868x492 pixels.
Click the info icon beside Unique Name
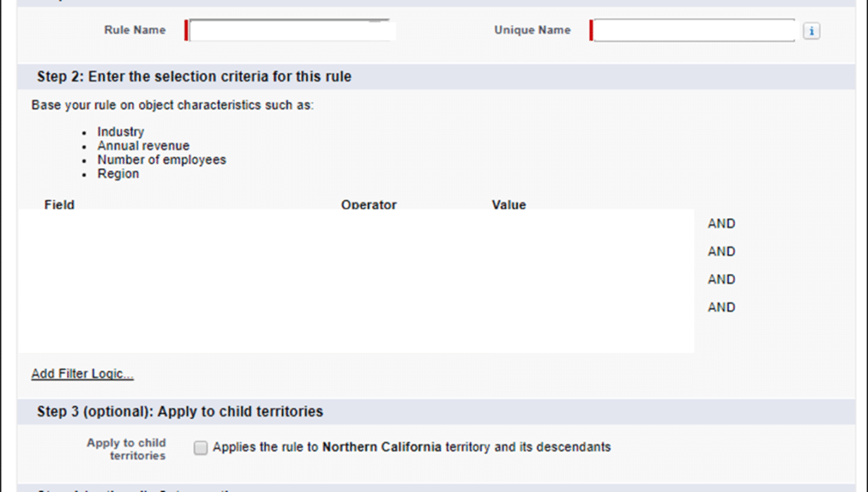click(x=811, y=31)
